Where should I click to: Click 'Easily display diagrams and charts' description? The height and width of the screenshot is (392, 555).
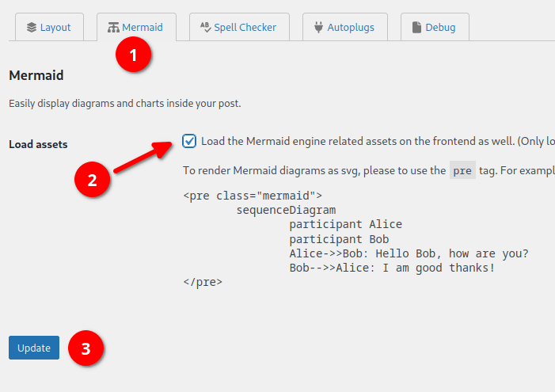[x=125, y=104]
